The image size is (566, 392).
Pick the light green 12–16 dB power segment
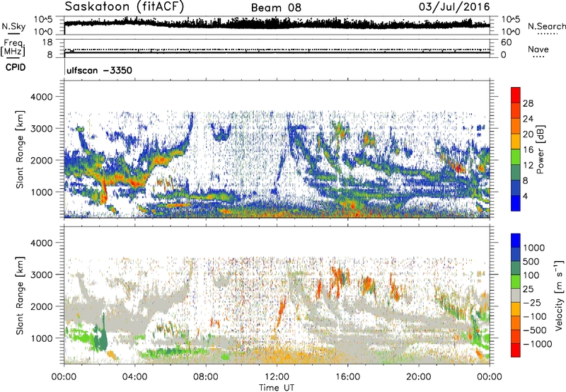point(516,157)
